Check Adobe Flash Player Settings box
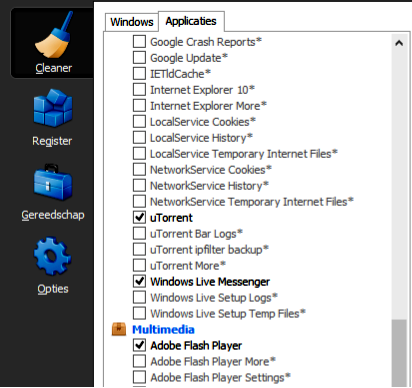 tap(139, 377)
